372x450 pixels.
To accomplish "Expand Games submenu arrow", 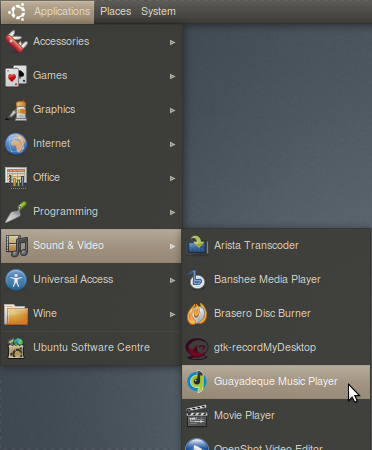I will click(172, 76).
